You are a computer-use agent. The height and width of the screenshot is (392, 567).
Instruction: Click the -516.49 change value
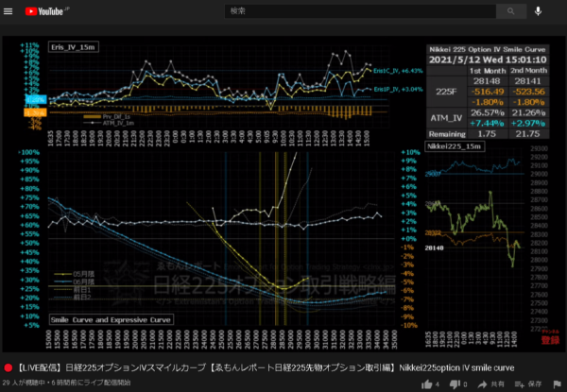point(488,92)
